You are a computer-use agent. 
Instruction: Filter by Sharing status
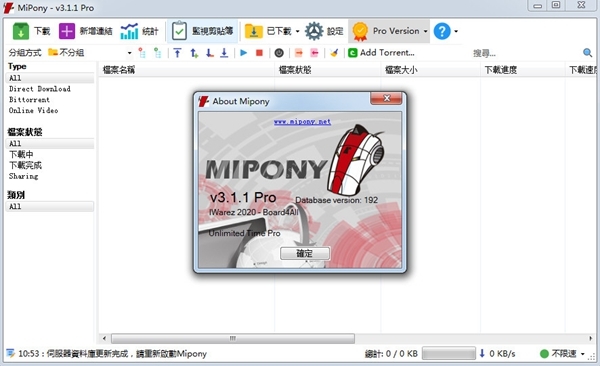point(24,176)
